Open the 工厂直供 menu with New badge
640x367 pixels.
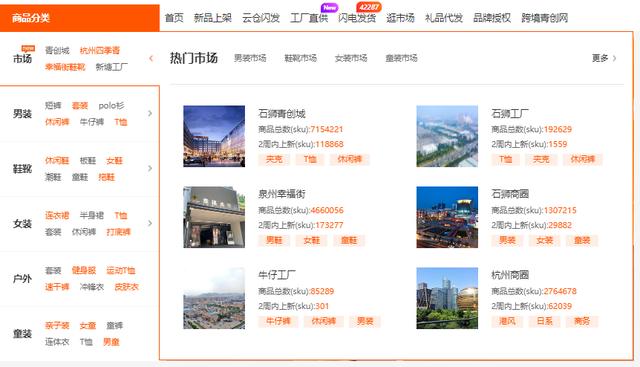pyautogui.click(x=309, y=18)
